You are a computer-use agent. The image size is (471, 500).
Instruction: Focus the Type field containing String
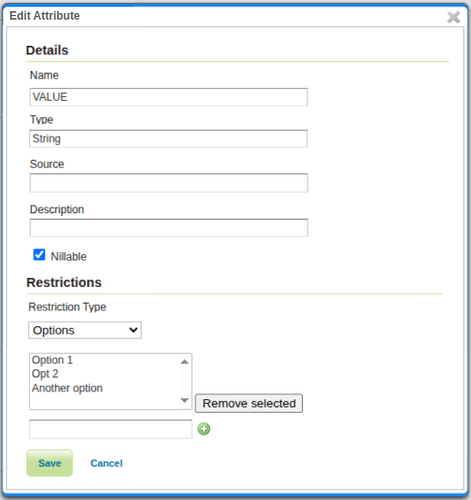pos(169,139)
